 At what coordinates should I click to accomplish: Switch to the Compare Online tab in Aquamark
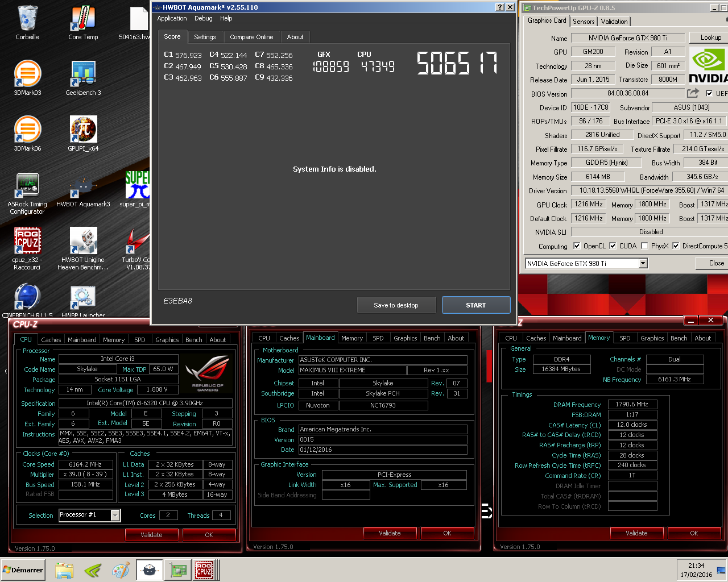tap(251, 37)
